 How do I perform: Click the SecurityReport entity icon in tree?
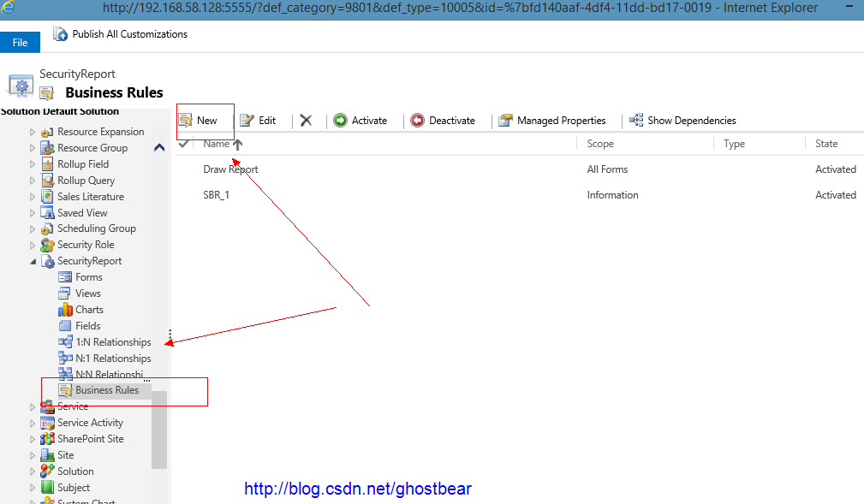pos(48,261)
